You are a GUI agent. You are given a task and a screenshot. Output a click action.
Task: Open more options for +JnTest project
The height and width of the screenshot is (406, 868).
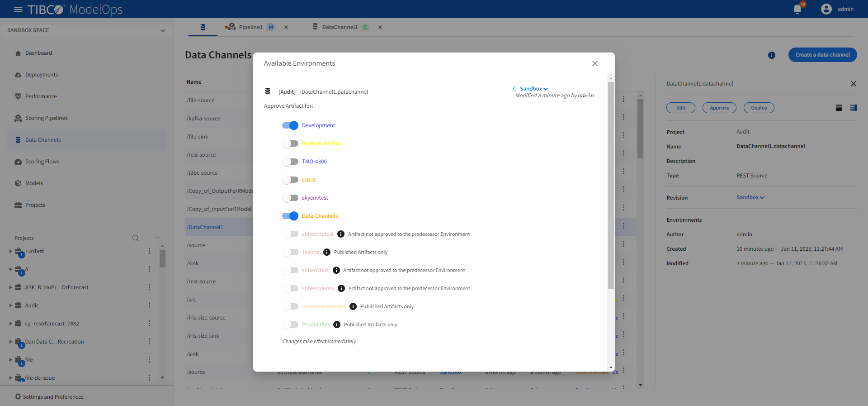149,251
